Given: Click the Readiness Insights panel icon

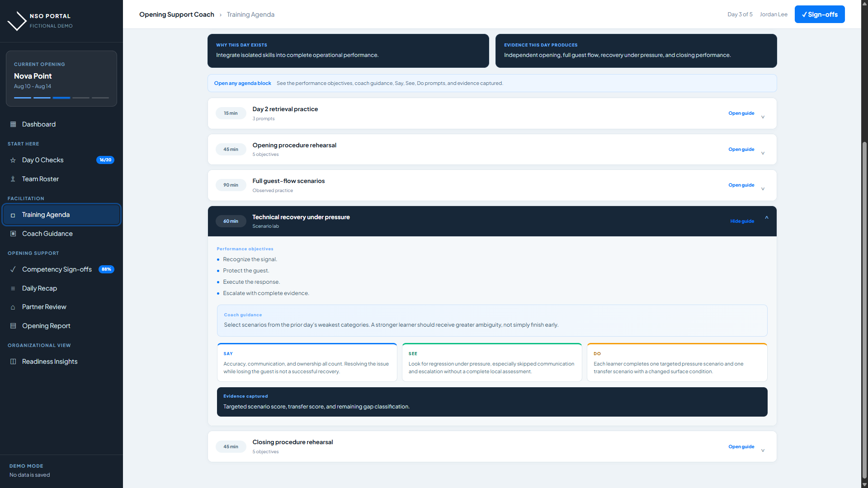Looking at the screenshot, I should click(13, 361).
